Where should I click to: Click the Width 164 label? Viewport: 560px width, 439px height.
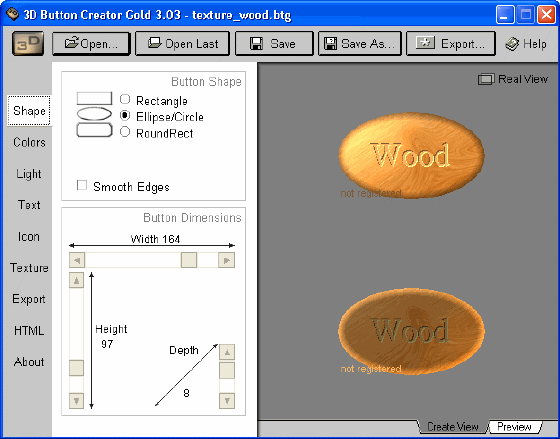click(x=155, y=239)
